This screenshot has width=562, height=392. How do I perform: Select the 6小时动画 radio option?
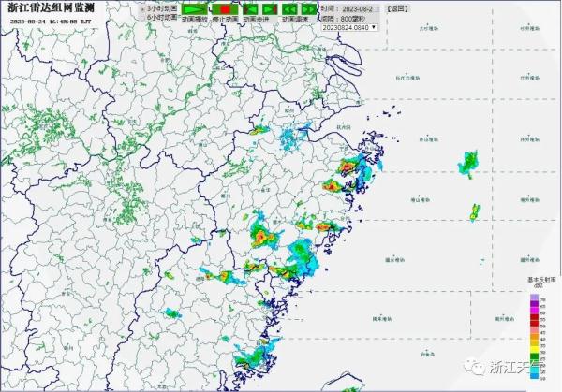point(143,18)
